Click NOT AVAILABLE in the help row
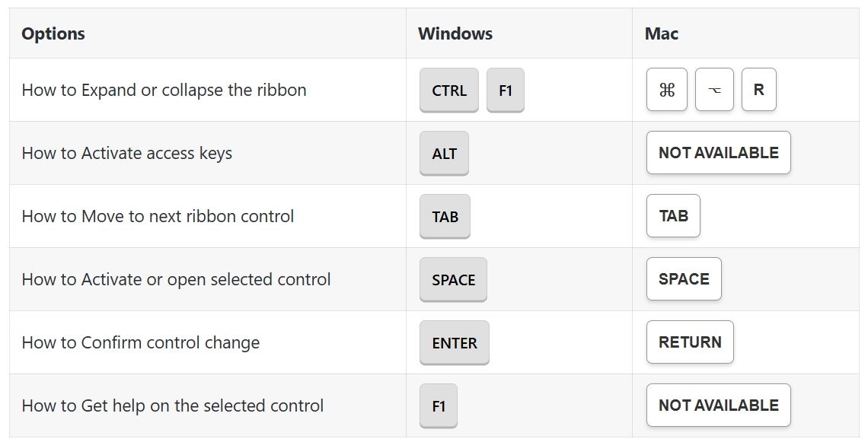 718,405
